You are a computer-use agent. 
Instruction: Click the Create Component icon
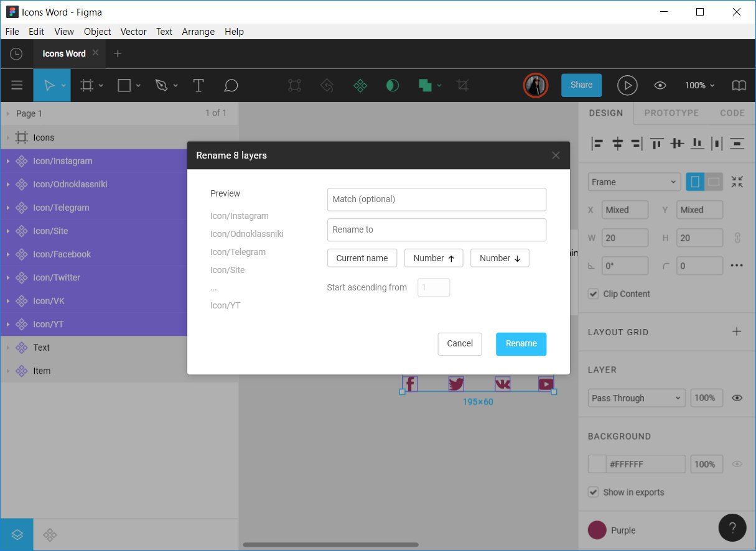pos(360,85)
